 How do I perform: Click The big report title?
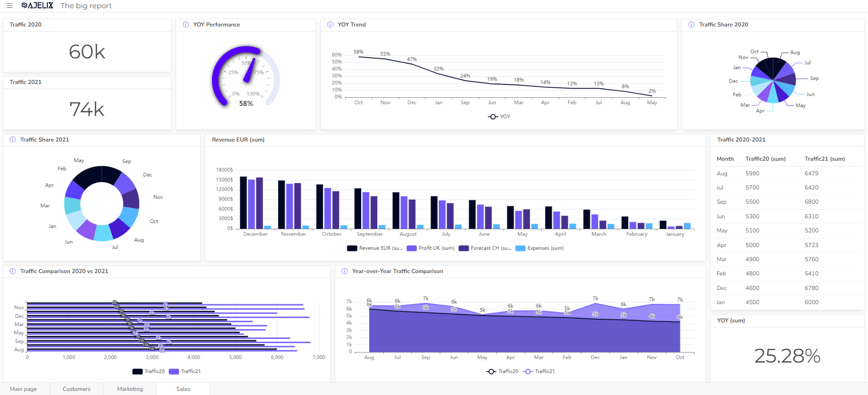[x=86, y=5]
